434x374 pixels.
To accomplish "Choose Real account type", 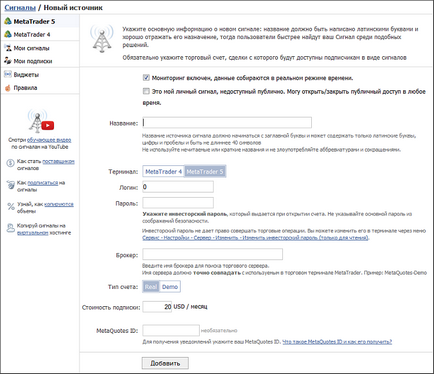I will (x=151, y=287).
